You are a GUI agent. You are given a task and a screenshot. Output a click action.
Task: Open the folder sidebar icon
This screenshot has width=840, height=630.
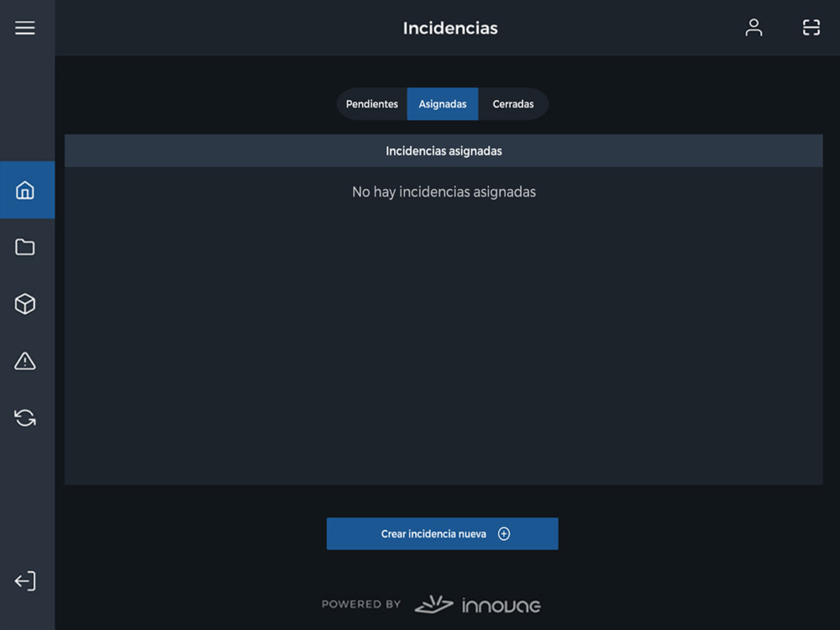coord(25,247)
